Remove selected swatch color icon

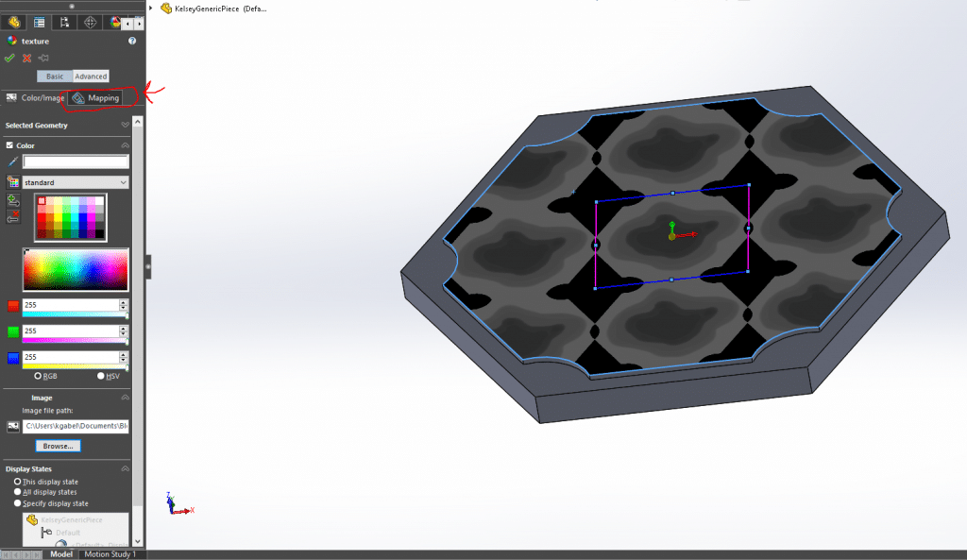point(13,216)
